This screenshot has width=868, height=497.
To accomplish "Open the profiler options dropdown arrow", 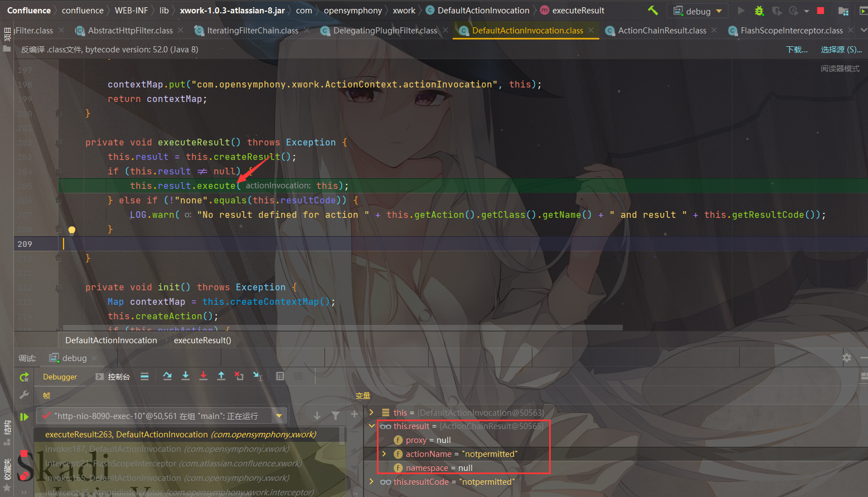I will coord(806,11).
